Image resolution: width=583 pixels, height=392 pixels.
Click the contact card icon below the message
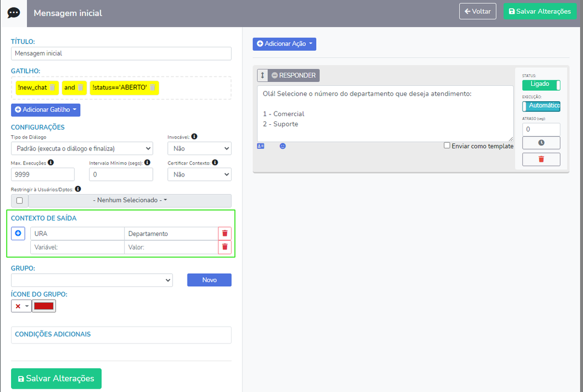click(261, 146)
